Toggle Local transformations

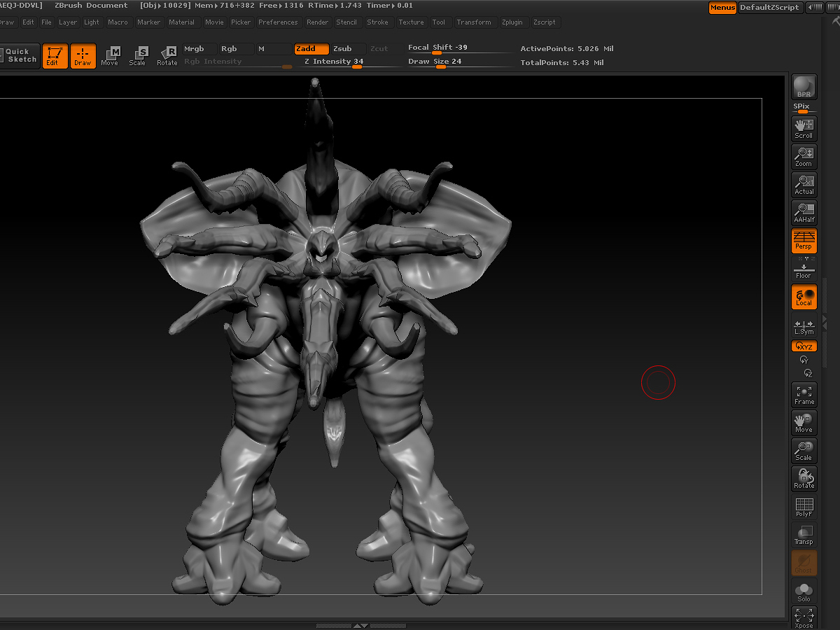click(x=804, y=297)
